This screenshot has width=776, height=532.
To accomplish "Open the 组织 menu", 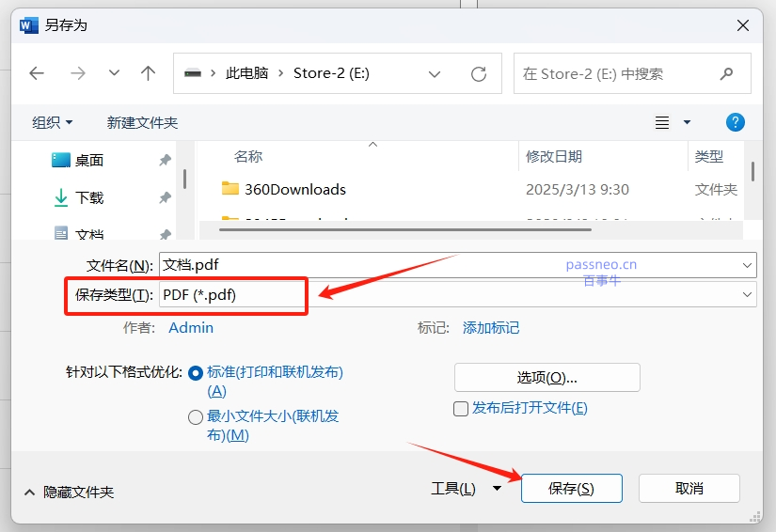I will pos(52,122).
